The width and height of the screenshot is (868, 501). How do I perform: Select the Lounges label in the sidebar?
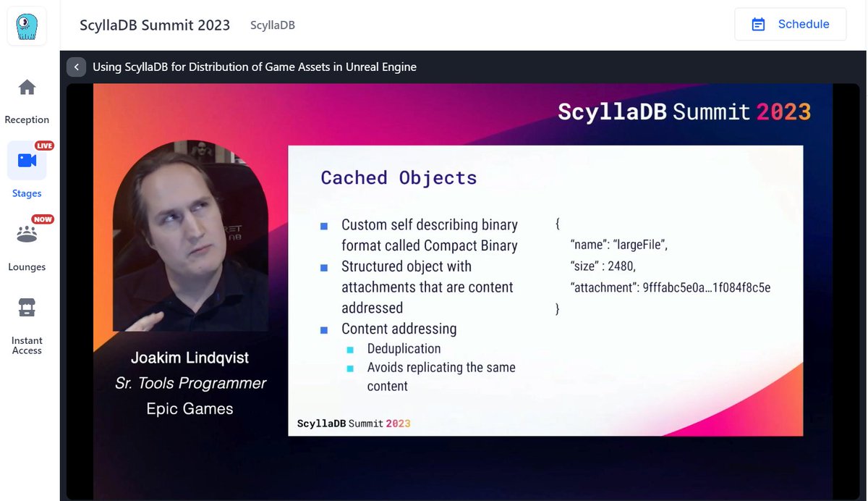coord(27,267)
